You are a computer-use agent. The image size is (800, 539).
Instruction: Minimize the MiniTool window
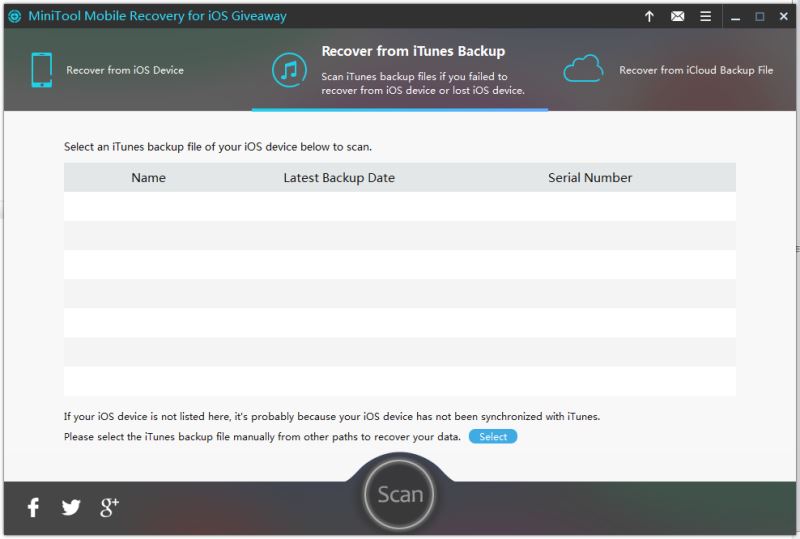pyautogui.click(x=735, y=18)
